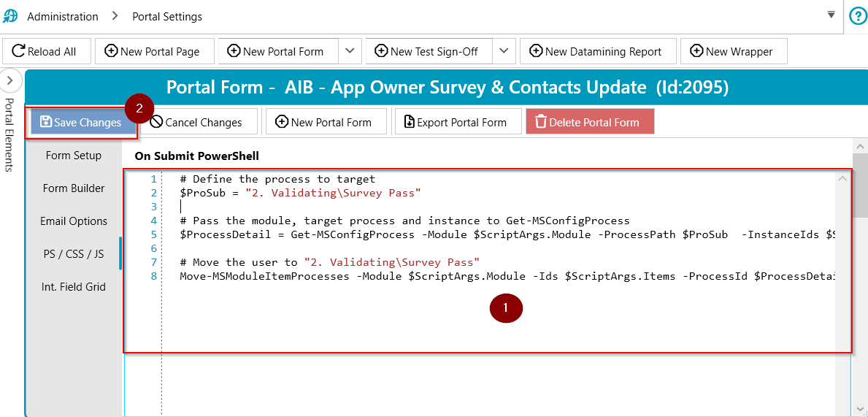Click code line '# Define the process to target'
The image size is (868, 417).
click(277, 179)
